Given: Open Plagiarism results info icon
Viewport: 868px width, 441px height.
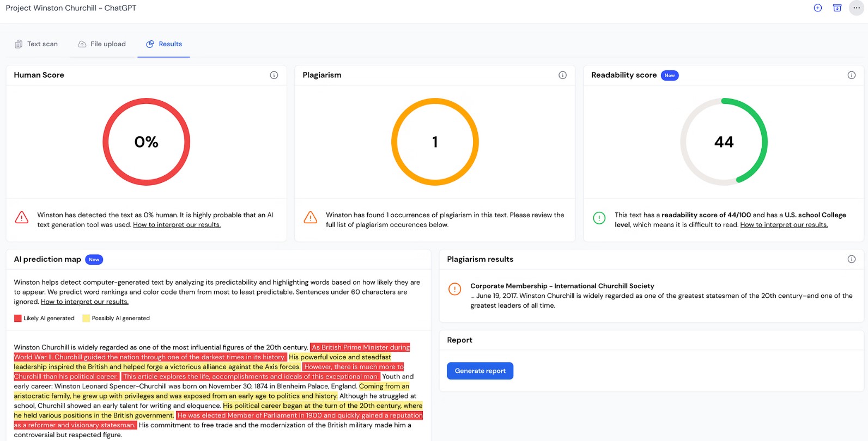Looking at the screenshot, I should (x=851, y=259).
